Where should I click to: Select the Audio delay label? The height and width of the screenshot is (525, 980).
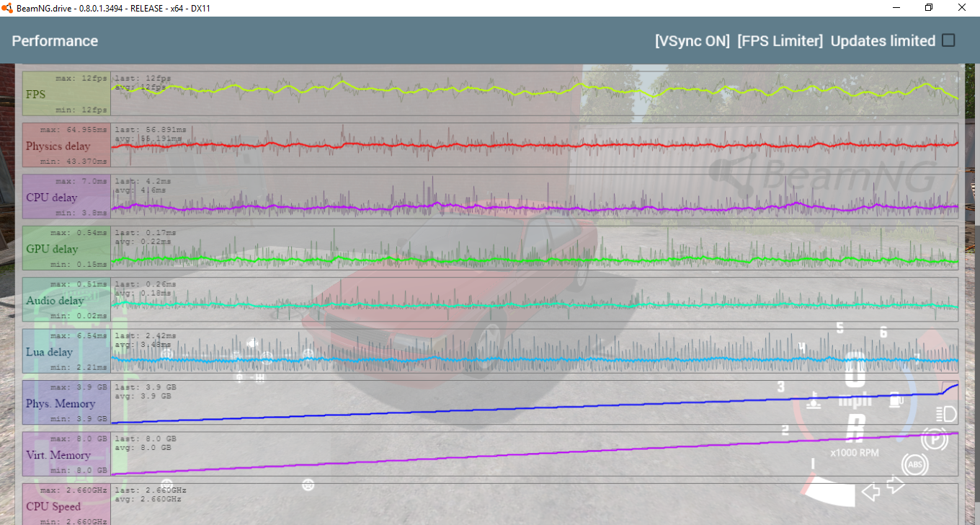pyautogui.click(x=55, y=301)
